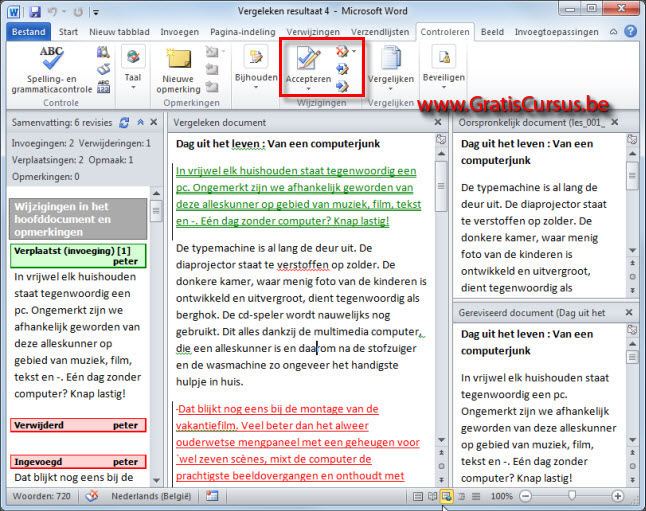Expand the reject change dropdown arrow
Image resolution: width=646 pixels, height=511 pixels.
click(354, 52)
